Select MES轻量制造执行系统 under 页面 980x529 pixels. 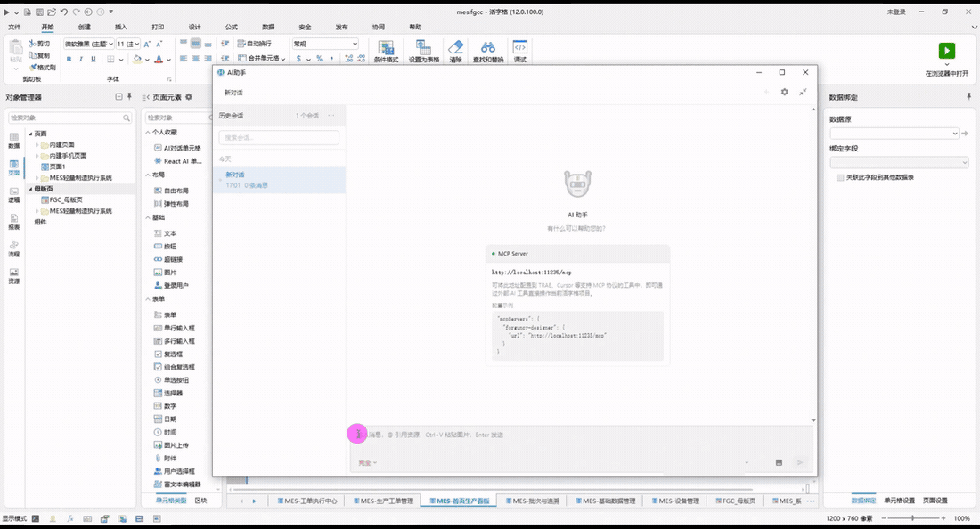click(80, 178)
